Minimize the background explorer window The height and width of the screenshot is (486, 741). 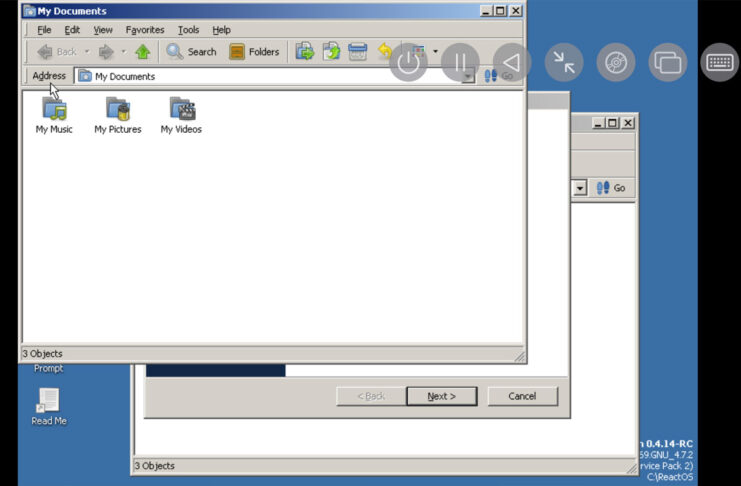(x=598, y=123)
